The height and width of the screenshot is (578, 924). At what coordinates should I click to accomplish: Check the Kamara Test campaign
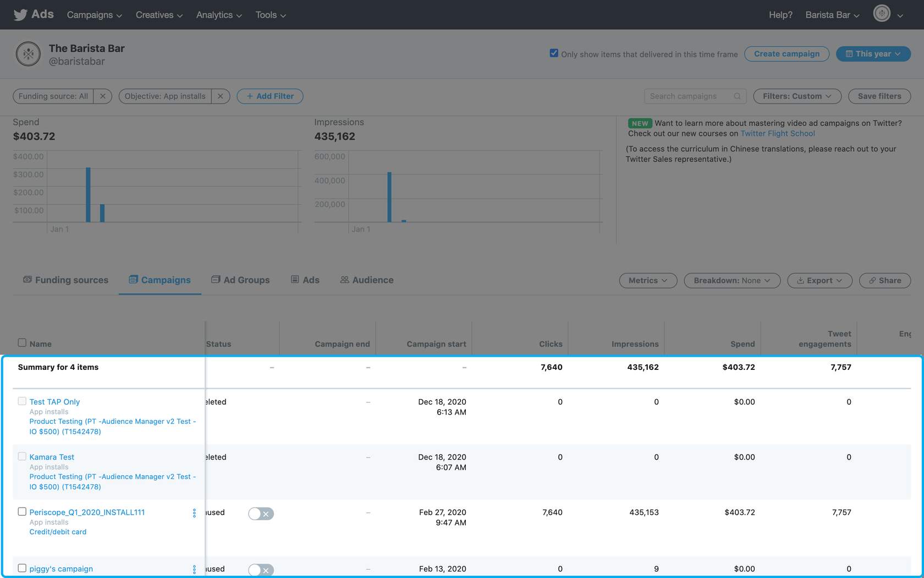(x=22, y=456)
